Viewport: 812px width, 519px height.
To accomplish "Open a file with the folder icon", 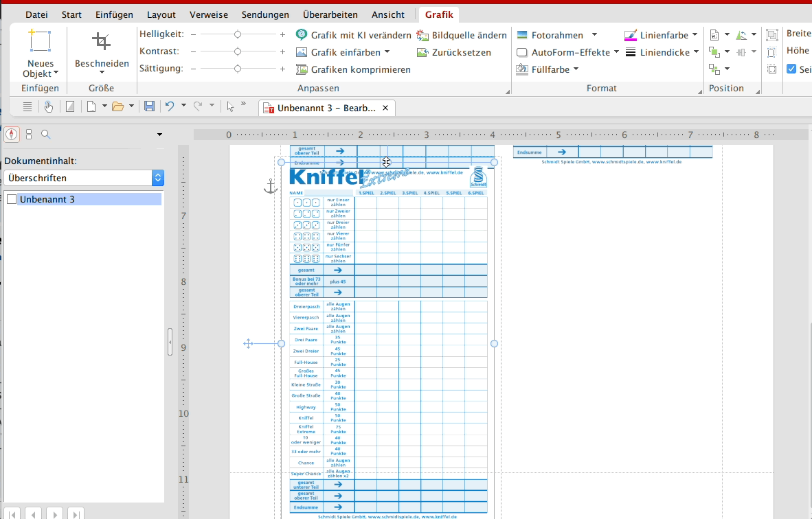I will 118,106.
